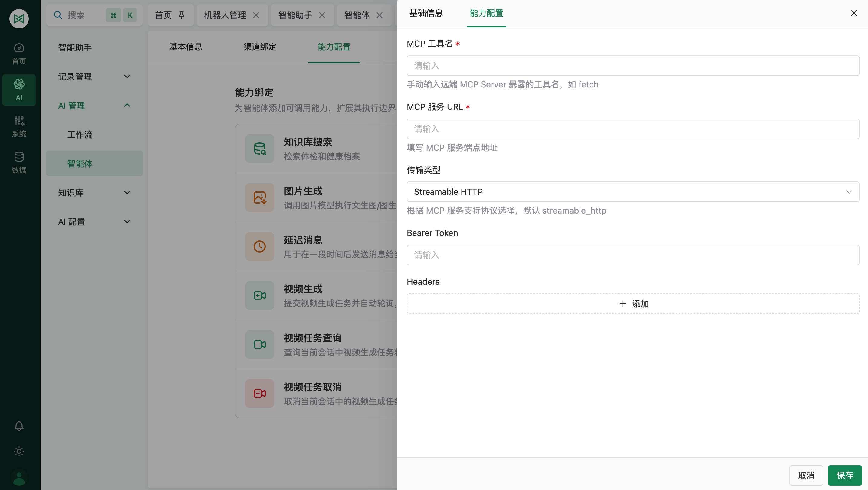Switch to the 渠道绑定 tab
Image resolution: width=868 pixels, height=490 pixels.
pyautogui.click(x=259, y=47)
